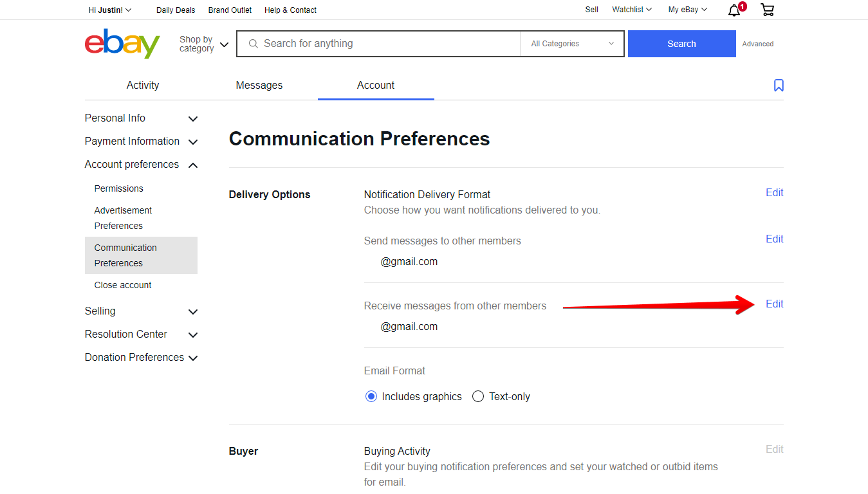Open the Advanced search link

tap(758, 44)
